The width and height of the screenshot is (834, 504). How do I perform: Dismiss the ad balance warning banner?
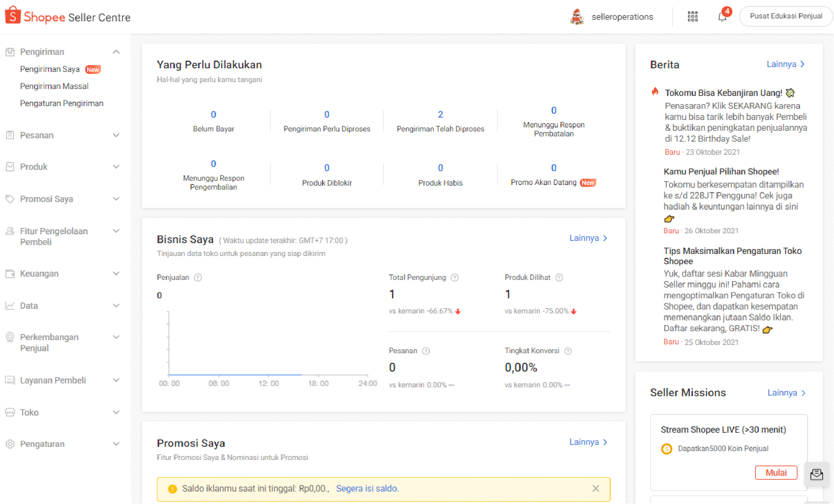[x=596, y=489]
